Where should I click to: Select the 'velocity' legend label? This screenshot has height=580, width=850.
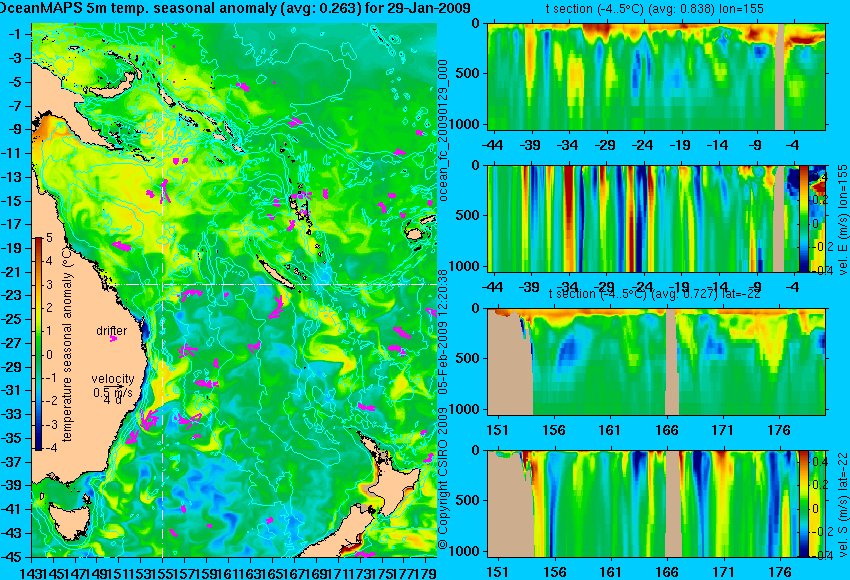113,379
